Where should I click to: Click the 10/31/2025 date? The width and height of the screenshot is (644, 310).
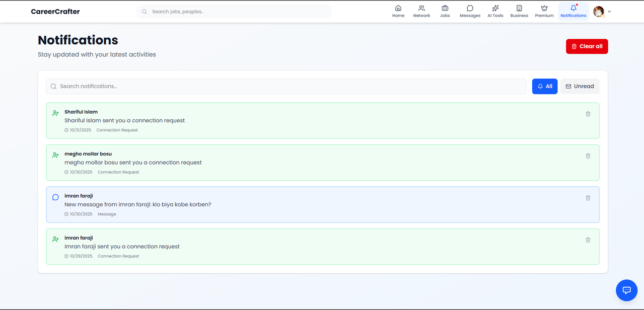(x=81, y=130)
